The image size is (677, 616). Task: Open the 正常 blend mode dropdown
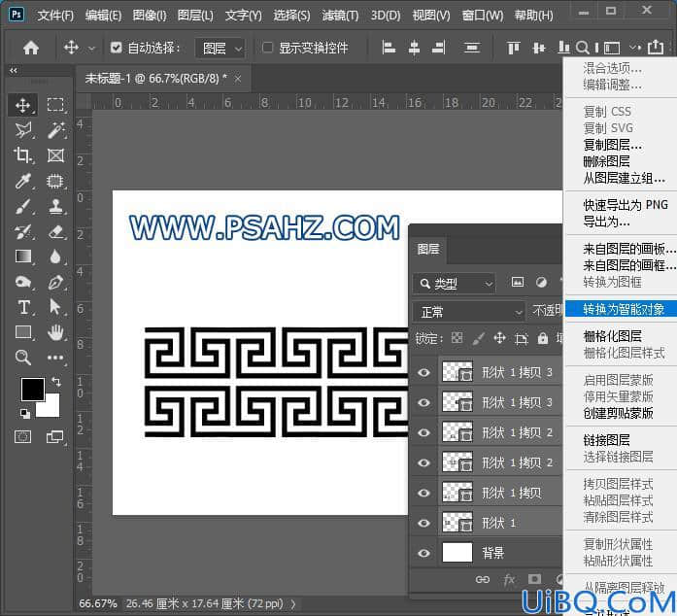click(x=468, y=312)
